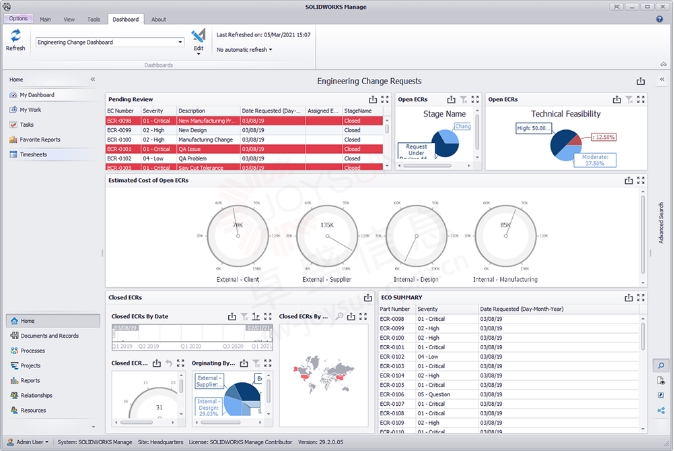Click the Estimated Cost panel vertical scrollbar
Viewport: 674px width, 451px height.
[643, 234]
